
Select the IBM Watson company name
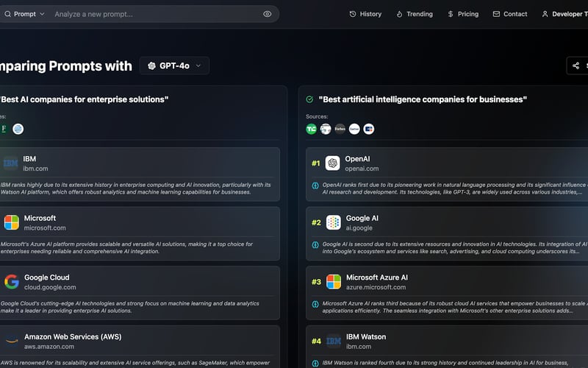(x=365, y=337)
